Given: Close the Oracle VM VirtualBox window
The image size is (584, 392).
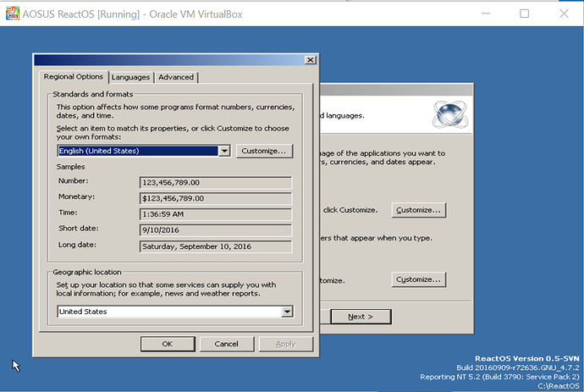Looking at the screenshot, I should pos(564,14).
